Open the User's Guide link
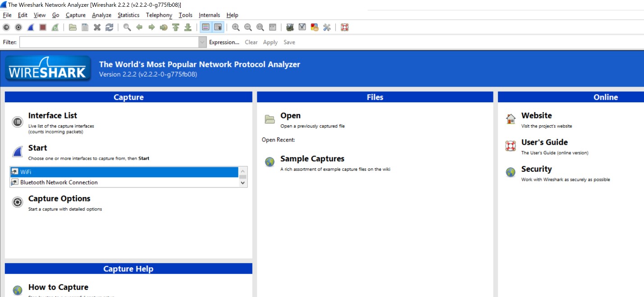This screenshot has height=297, width=644. [x=544, y=142]
